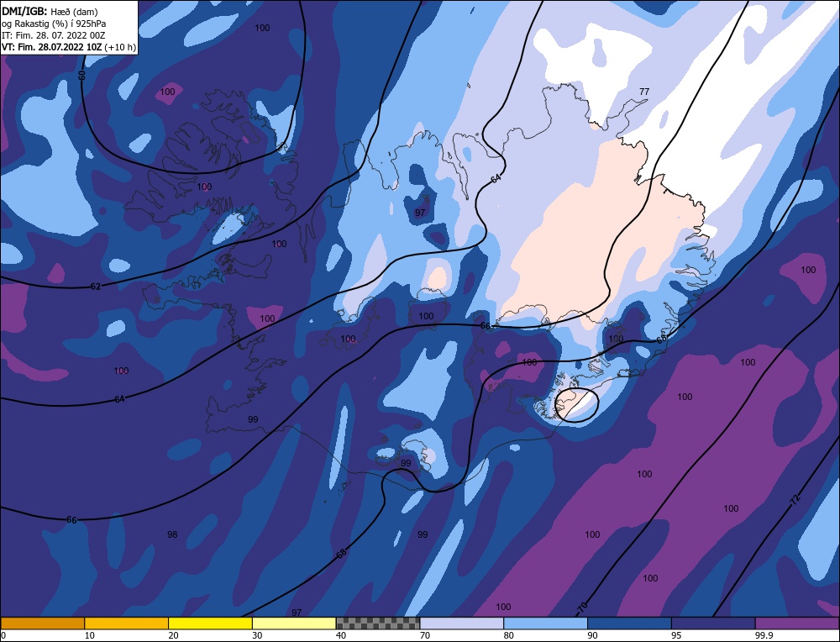Click the orange 10–20 legend swatch
Viewport: 840px width, 642px height.
point(127,623)
